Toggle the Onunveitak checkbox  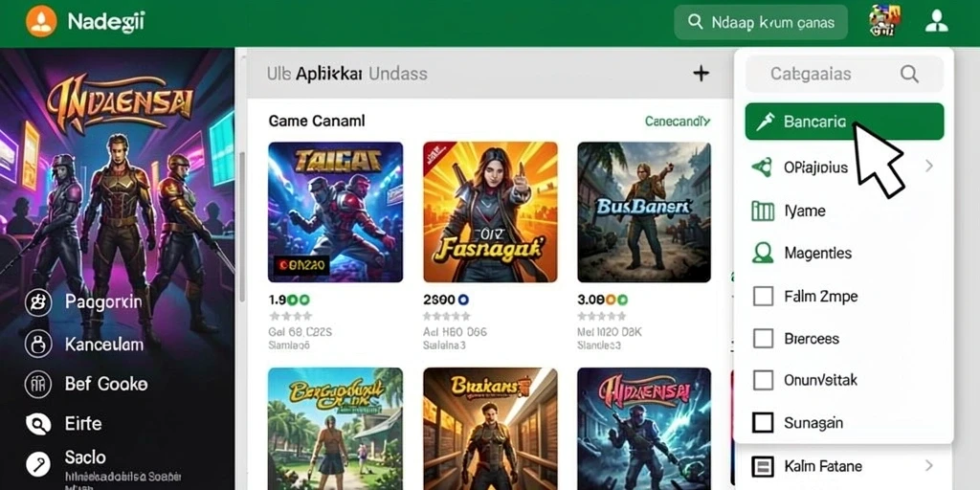(x=763, y=380)
